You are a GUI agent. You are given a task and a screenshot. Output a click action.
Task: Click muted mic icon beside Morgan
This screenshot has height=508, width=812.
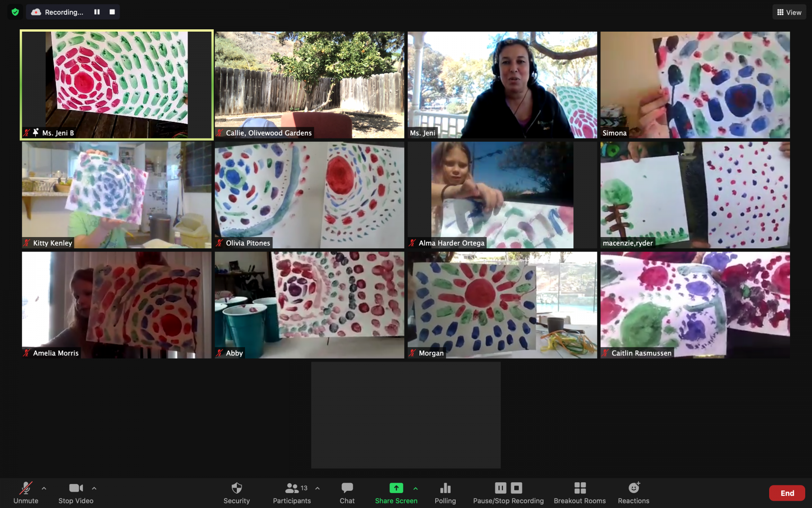click(412, 353)
